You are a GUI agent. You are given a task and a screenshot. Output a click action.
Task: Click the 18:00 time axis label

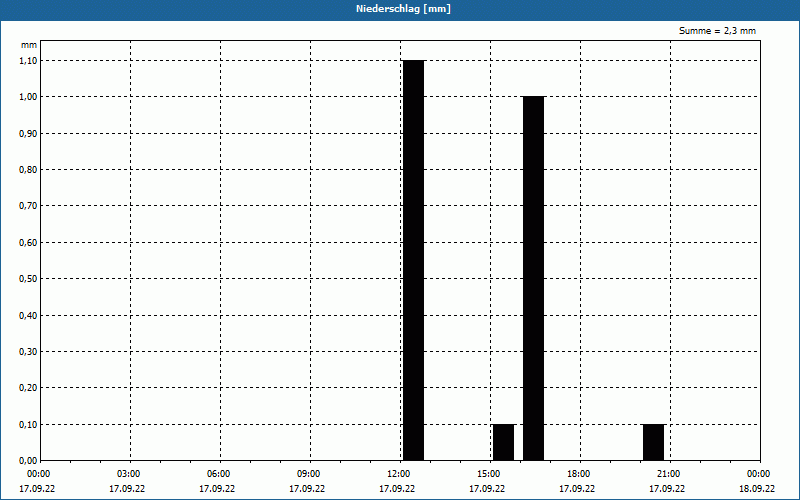pos(579,474)
